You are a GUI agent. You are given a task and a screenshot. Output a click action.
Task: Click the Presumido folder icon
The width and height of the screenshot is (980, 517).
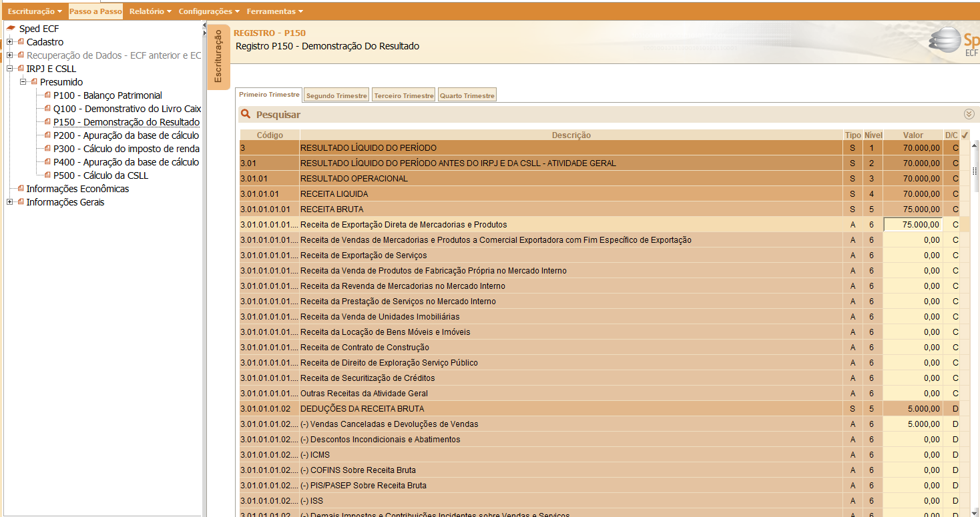coord(34,82)
